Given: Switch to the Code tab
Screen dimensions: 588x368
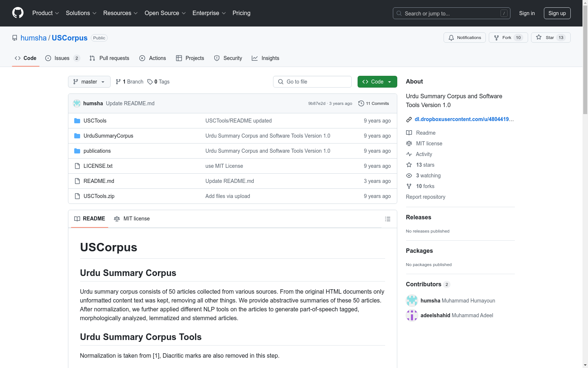Looking at the screenshot, I should click(x=26, y=58).
